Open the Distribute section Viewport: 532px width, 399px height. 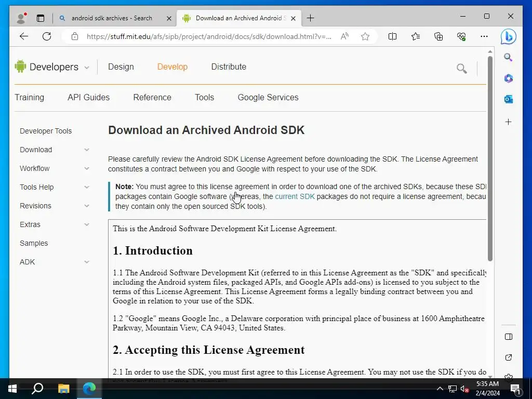click(x=229, y=67)
